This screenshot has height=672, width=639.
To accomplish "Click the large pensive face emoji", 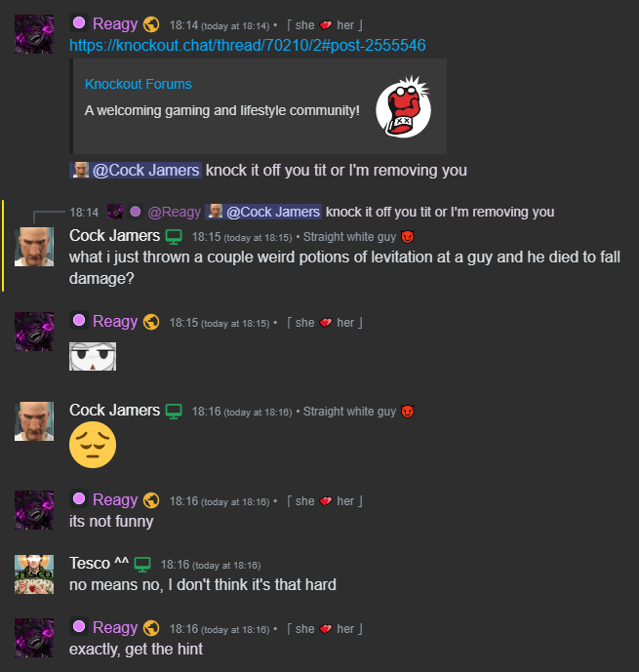I will (x=93, y=445).
